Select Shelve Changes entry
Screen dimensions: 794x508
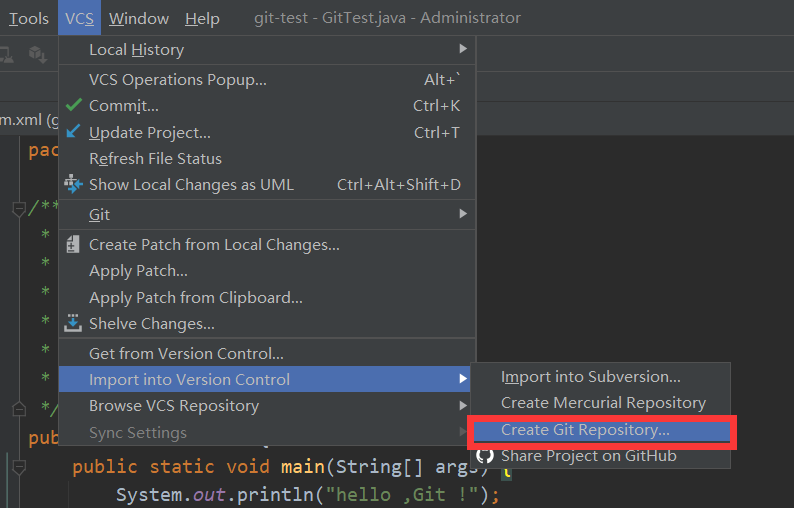[x=267, y=324]
